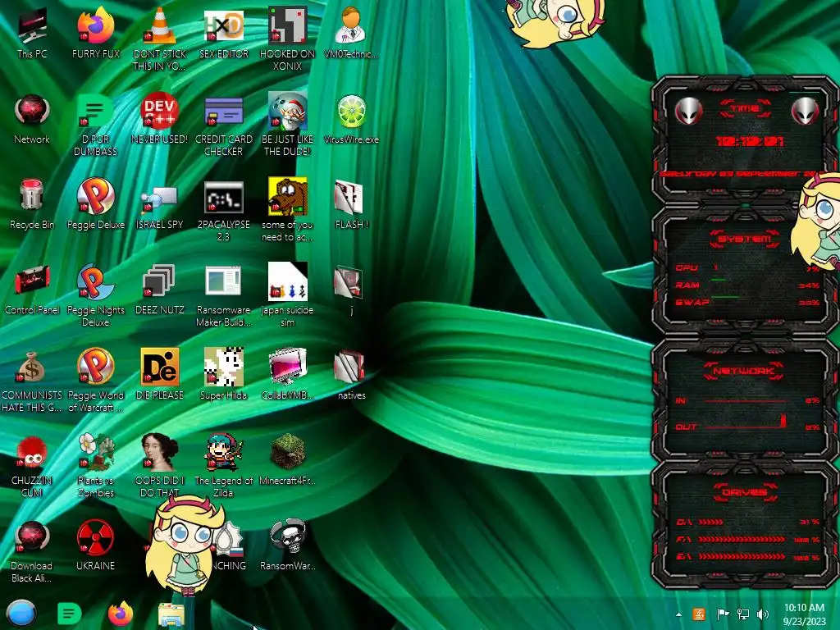Select the CHUZZIN red fuzzball icon
Screen dimensions: 840x630
click(32, 465)
